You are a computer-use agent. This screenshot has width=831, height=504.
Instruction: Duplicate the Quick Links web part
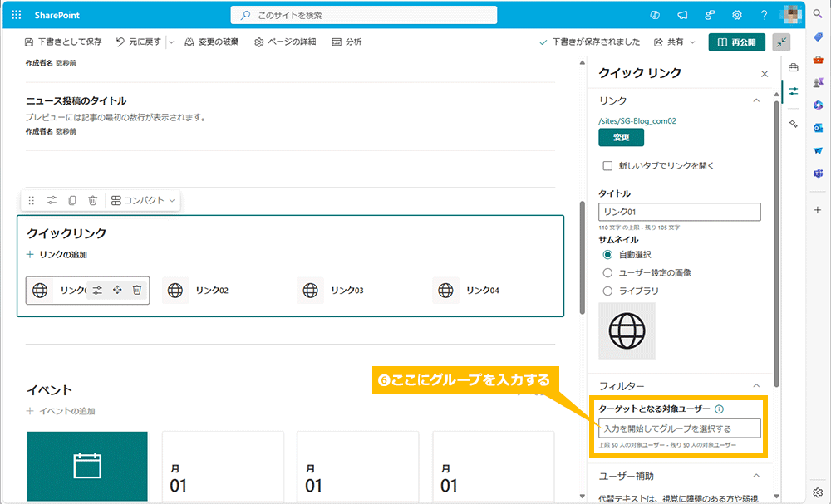[x=72, y=201]
